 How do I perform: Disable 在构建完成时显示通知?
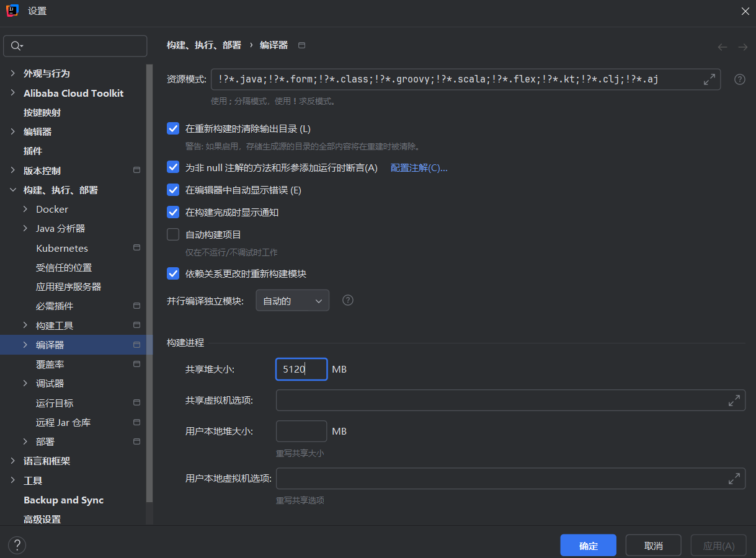point(173,212)
